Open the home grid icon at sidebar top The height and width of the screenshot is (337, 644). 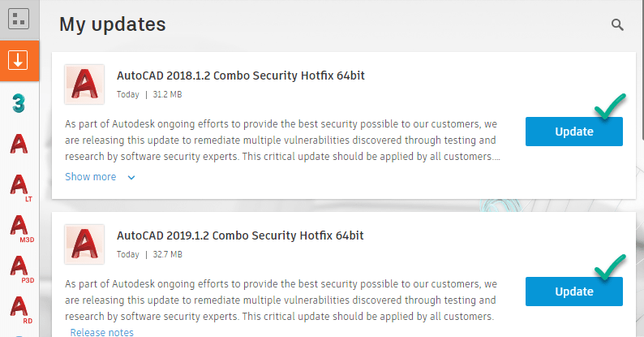[x=19, y=19]
